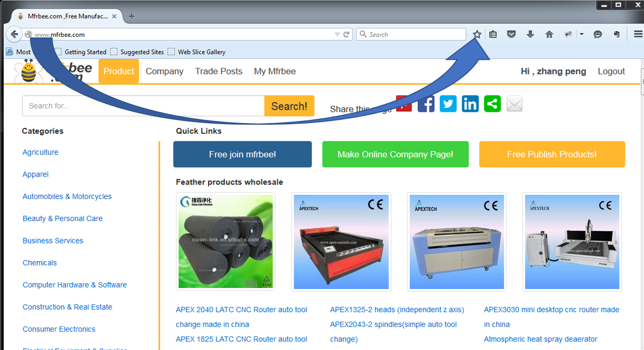
Task: Open a new browser tab
Action: point(132,16)
